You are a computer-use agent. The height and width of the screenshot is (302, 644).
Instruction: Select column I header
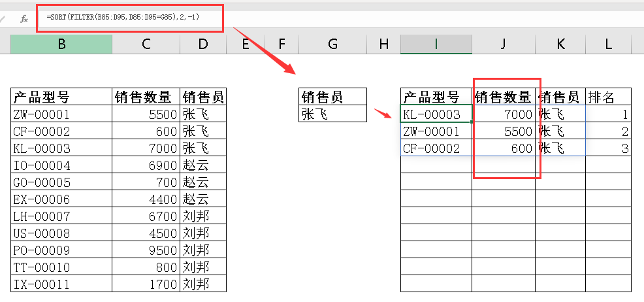coord(436,44)
